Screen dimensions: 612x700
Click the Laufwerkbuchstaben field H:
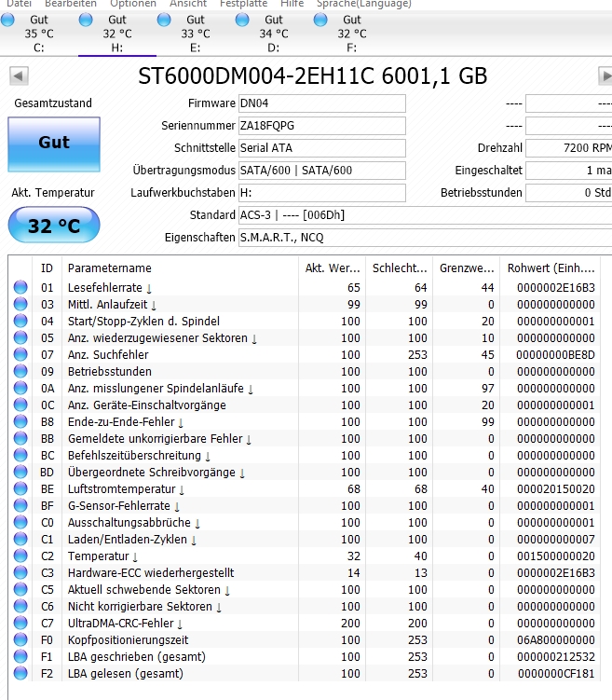coord(322,192)
